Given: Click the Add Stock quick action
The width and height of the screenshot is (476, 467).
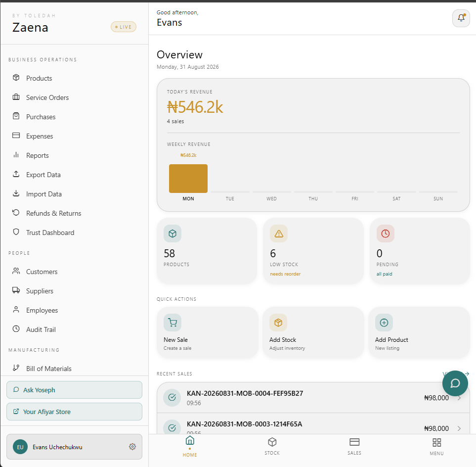Looking at the screenshot, I should [x=313, y=332].
